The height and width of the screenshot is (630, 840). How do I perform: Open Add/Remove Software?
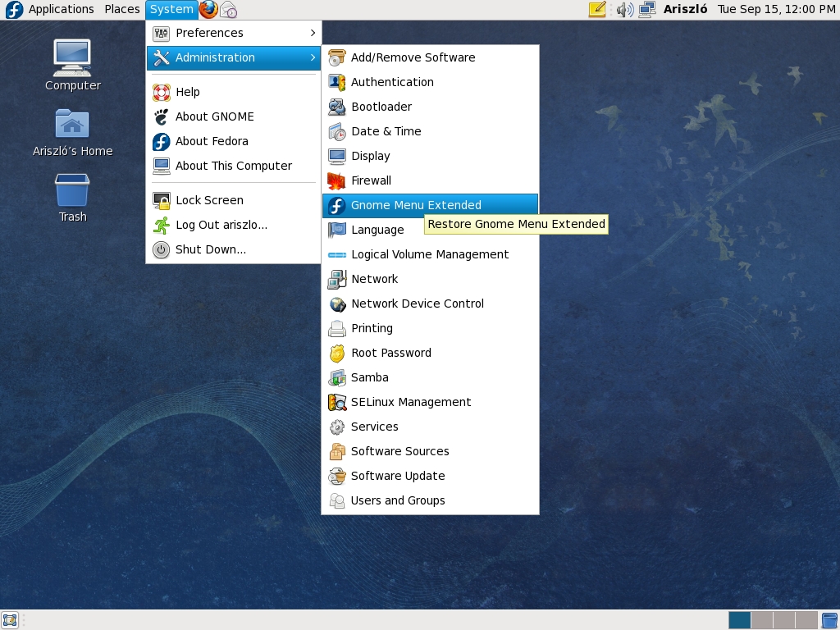pos(430,57)
